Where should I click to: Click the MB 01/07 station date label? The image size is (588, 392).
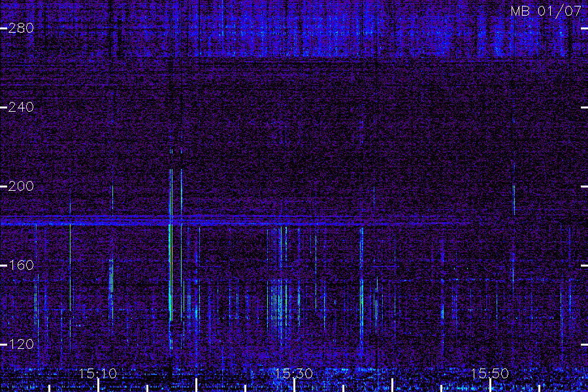(546, 11)
